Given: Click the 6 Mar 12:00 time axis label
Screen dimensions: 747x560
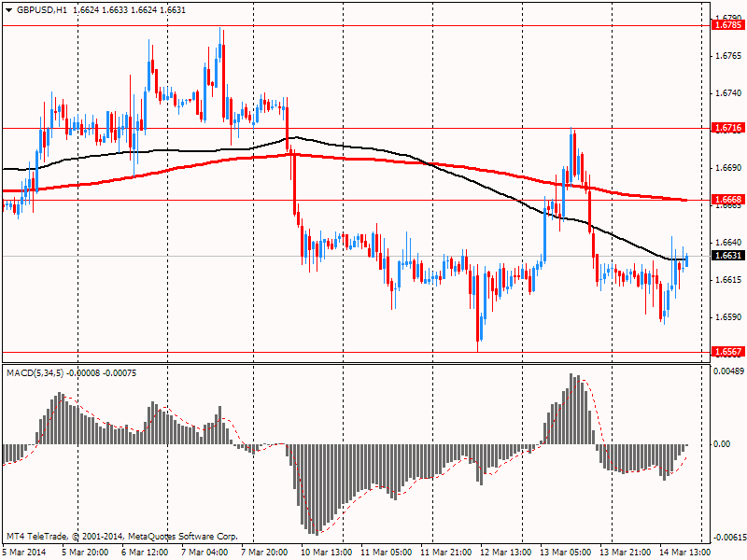Looking at the screenshot, I should click(x=145, y=552).
